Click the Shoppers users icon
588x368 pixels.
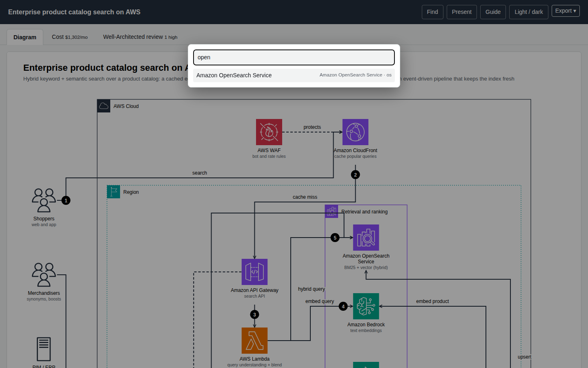point(44,200)
